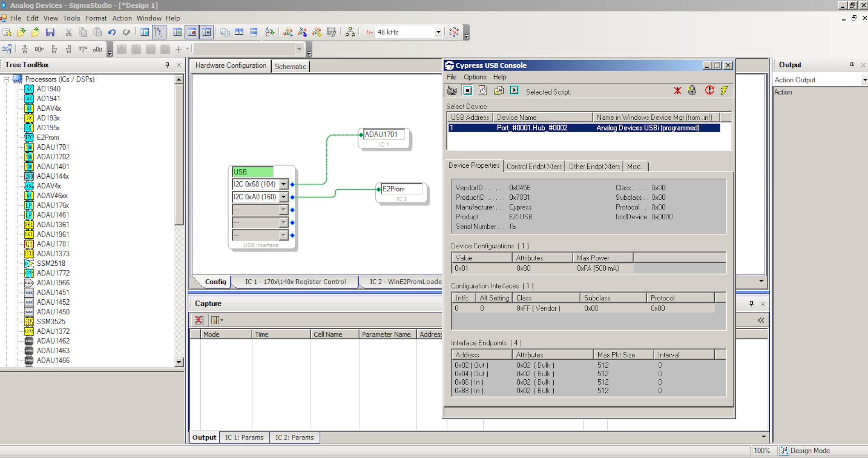
Task: Click the E2Prom IC 2 block
Action: point(401,193)
